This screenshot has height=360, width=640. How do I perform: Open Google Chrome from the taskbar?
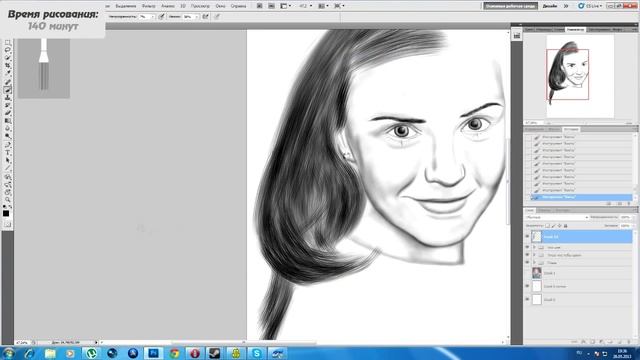coord(174,353)
